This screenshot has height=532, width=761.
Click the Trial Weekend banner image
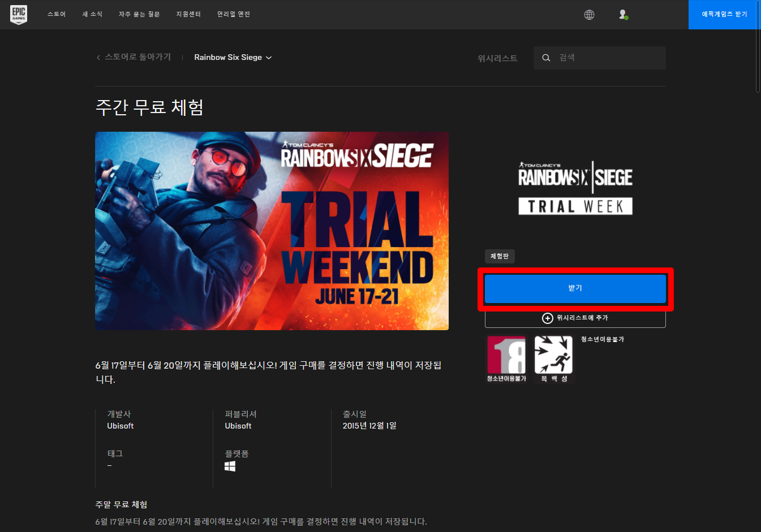point(272,231)
